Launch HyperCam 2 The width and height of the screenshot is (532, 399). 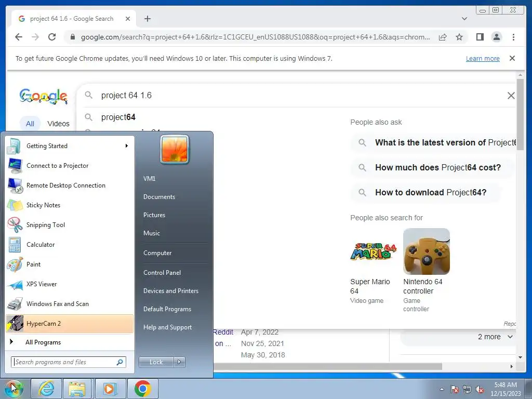pos(70,323)
